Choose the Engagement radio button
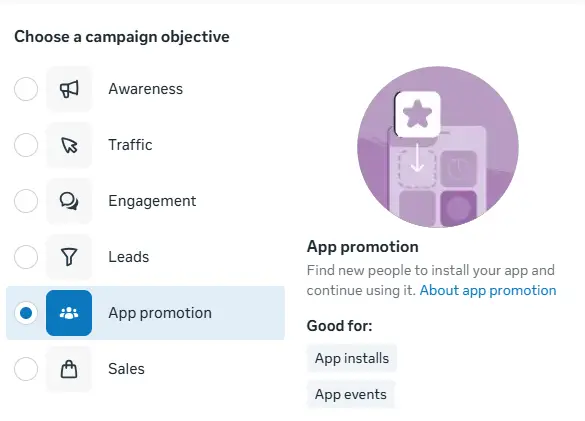This screenshot has width=585, height=421. [26, 201]
